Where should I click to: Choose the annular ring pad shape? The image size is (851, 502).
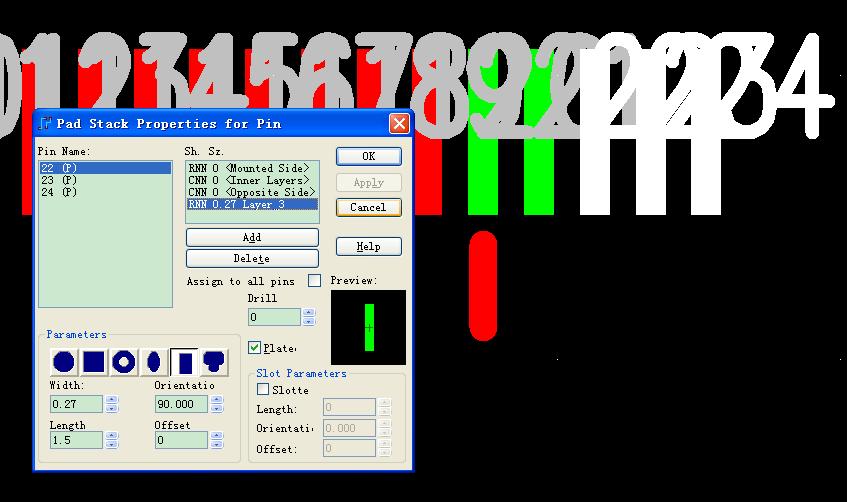(124, 362)
